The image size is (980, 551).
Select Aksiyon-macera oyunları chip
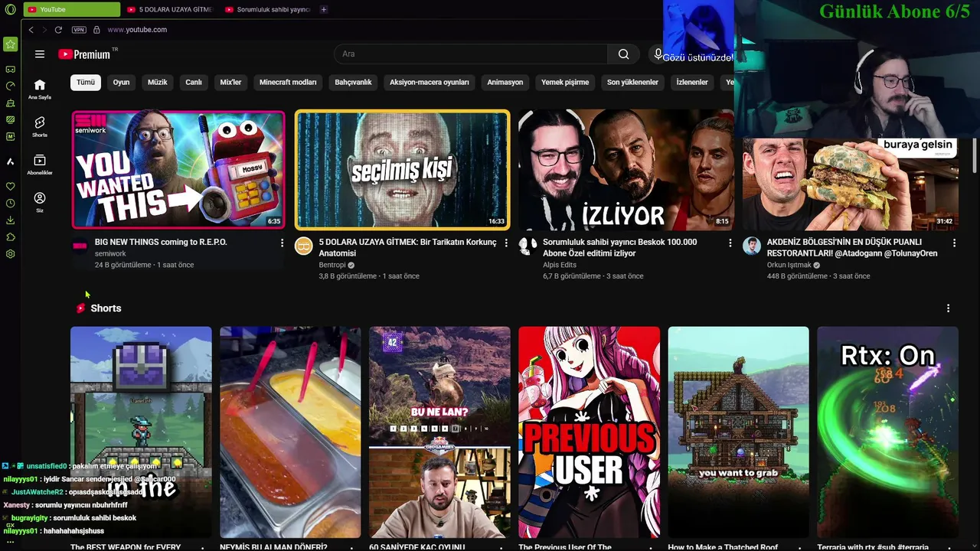(x=430, y=82)
